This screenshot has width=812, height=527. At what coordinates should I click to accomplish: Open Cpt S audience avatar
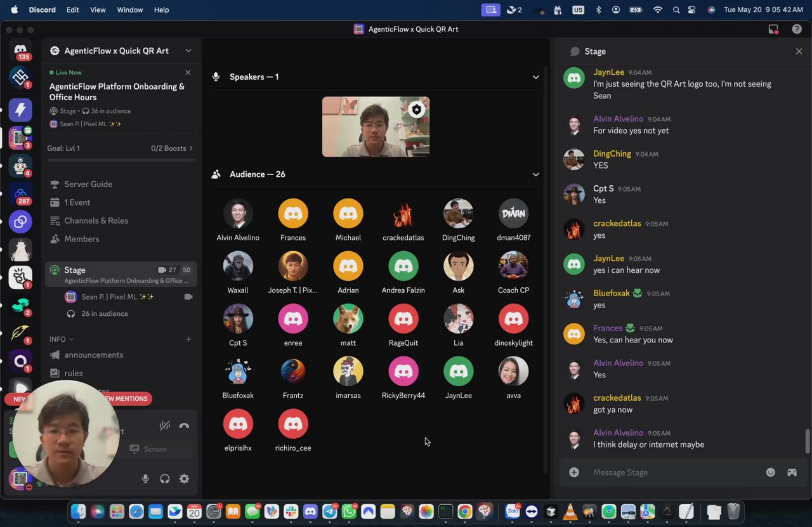[238, 319]
